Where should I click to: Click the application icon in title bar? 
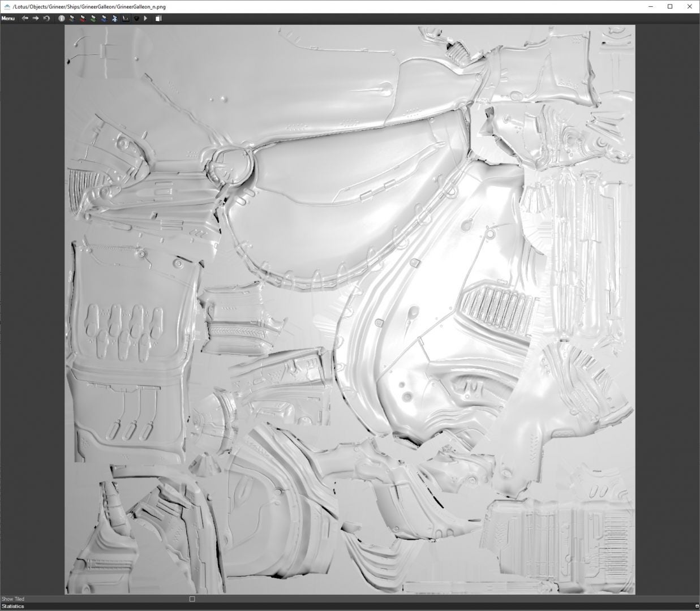[7, 7]
